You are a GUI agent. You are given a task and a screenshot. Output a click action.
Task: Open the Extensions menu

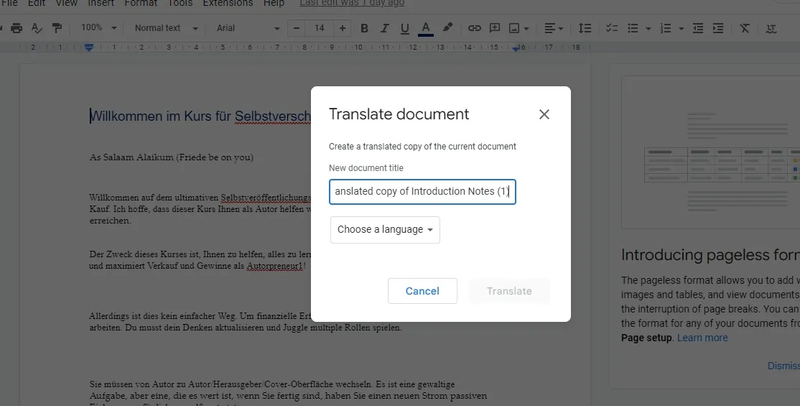pyautogui.click(x=228, y=3)
